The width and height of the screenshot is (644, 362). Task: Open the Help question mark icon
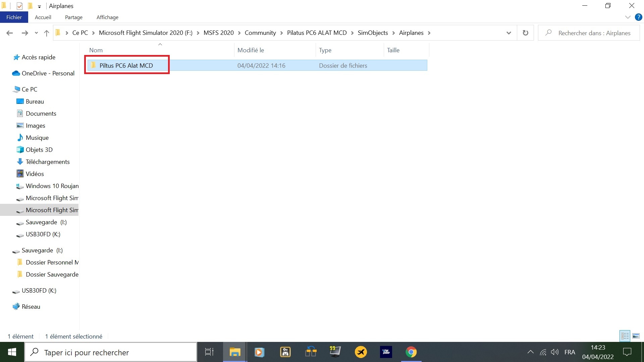point(638,17)
